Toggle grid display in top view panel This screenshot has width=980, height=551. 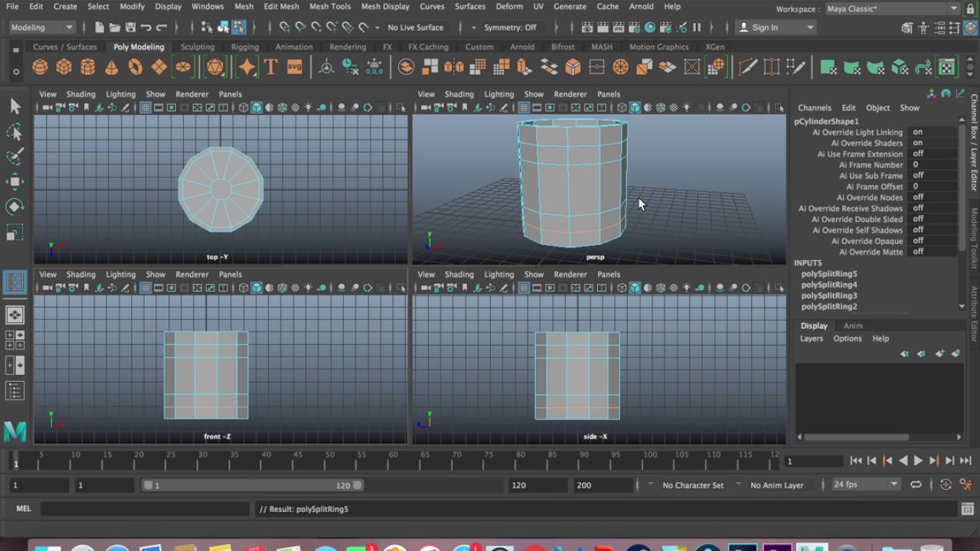click(145, 107)
